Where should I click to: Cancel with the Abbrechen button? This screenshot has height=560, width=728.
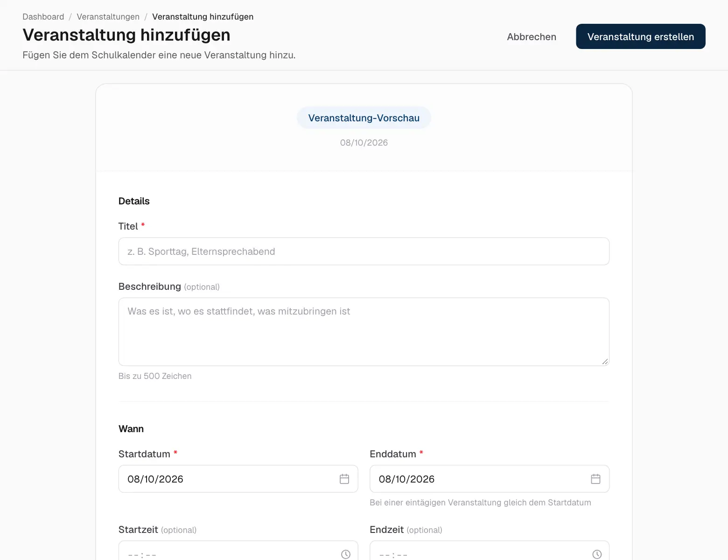[x=532, y=36]
